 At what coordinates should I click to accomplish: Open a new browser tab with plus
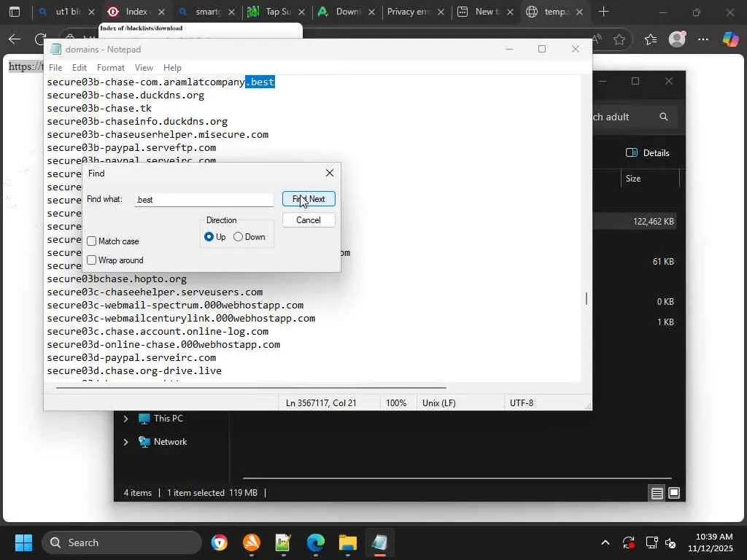click(x=603, y=12)
